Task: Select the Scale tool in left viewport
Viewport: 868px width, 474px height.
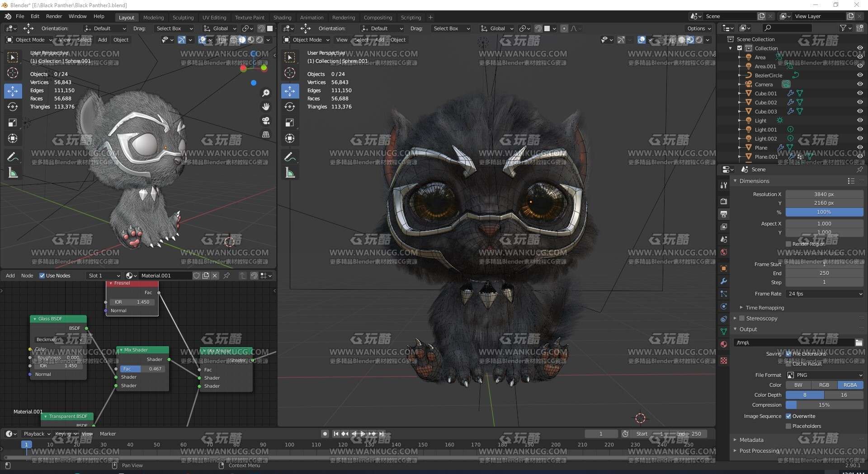Action: pyautogui.click(x=13, y=122)
